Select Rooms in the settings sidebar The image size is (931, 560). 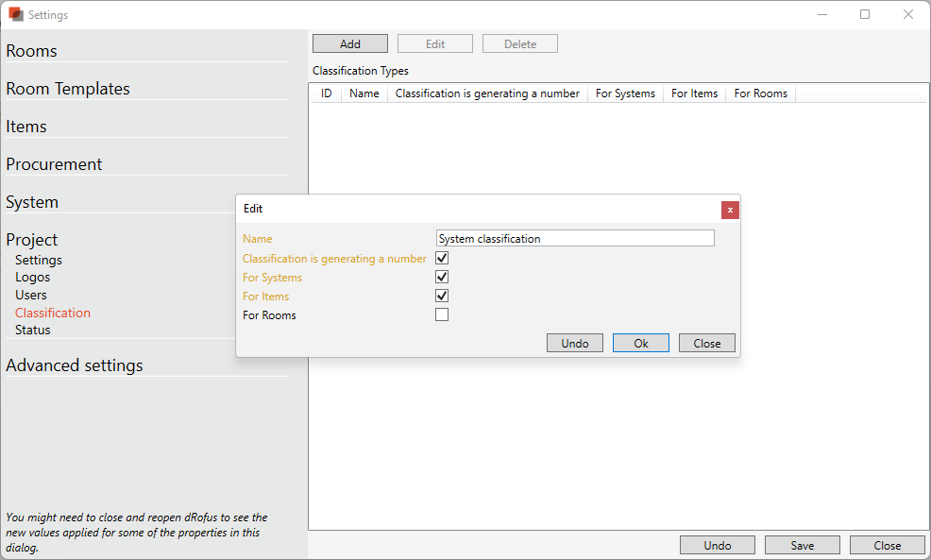click(x=31, y=50)
